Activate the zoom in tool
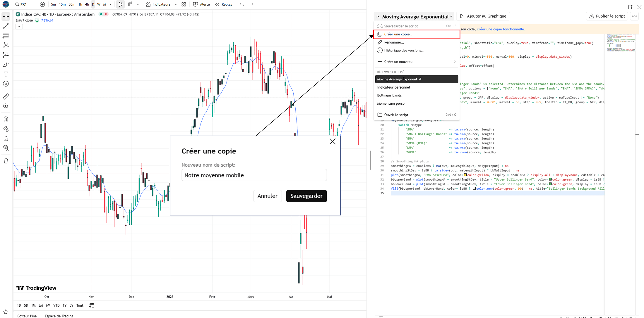Image resolution: width=644 pixels, height=318 pixels. 6,106
